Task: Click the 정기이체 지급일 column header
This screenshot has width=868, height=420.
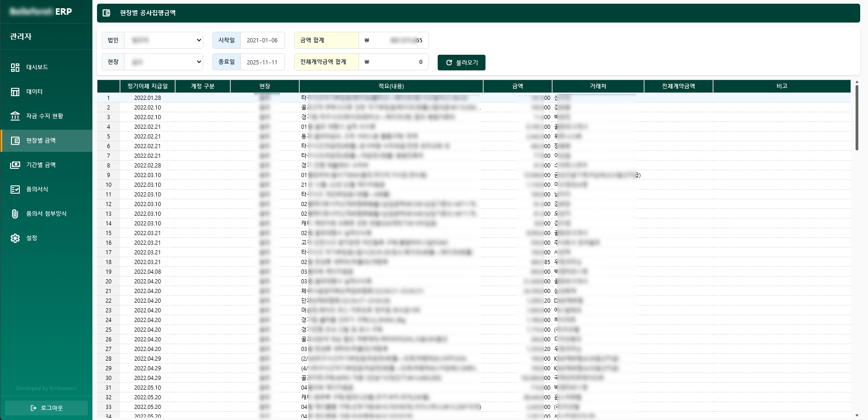Action: [x=148, y=86]
